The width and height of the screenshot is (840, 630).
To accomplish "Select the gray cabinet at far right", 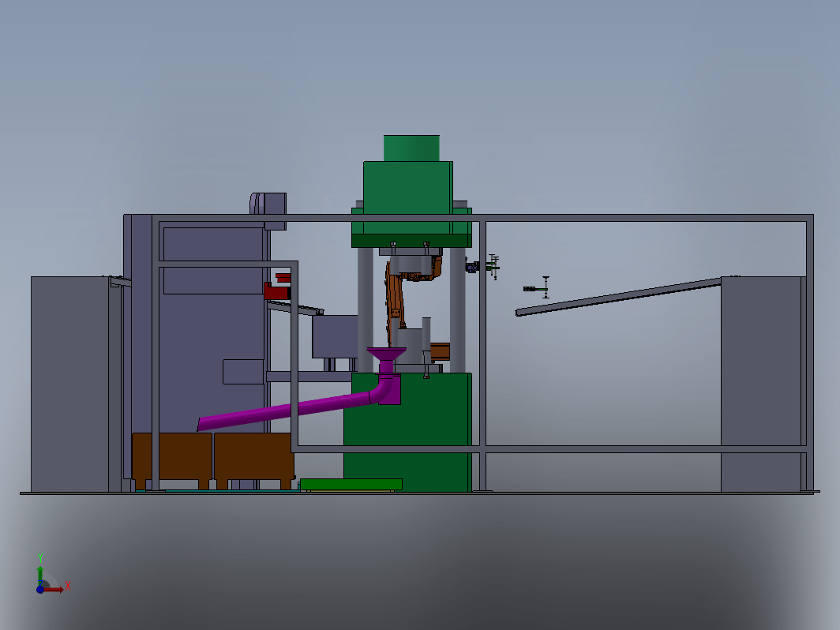I will tap(763, 384).
